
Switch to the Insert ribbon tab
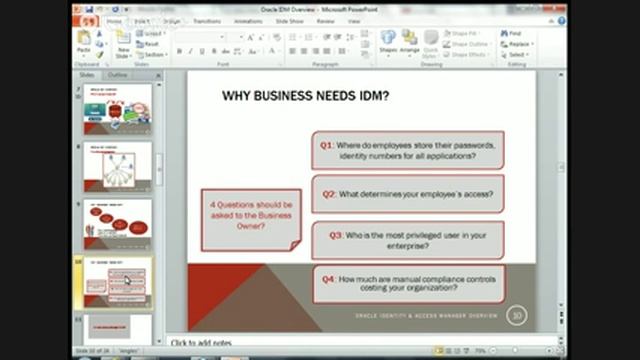[142, 21]
